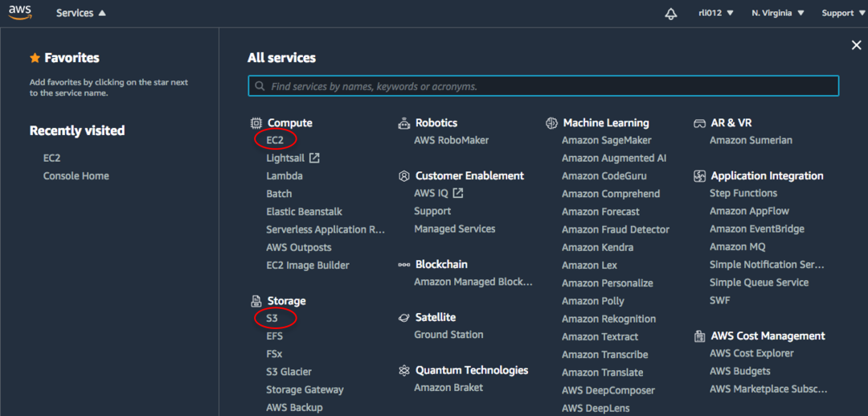Open EFS storage service
This screenshot has height=416, width=868.
[x=275, y=336]
